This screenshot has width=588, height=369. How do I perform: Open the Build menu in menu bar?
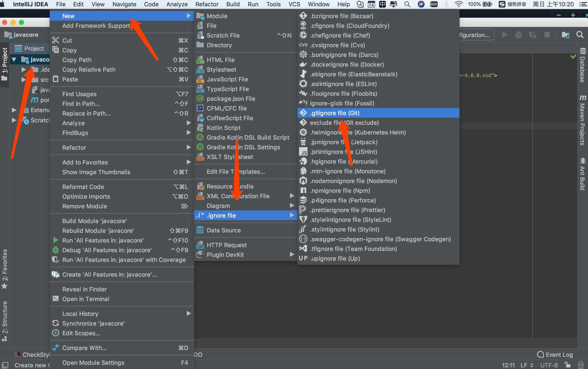233,4
